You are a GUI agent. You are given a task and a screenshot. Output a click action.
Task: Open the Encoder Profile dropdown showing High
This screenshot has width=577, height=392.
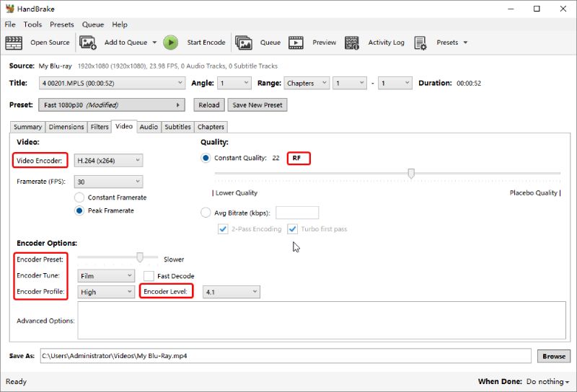point(106,292)
